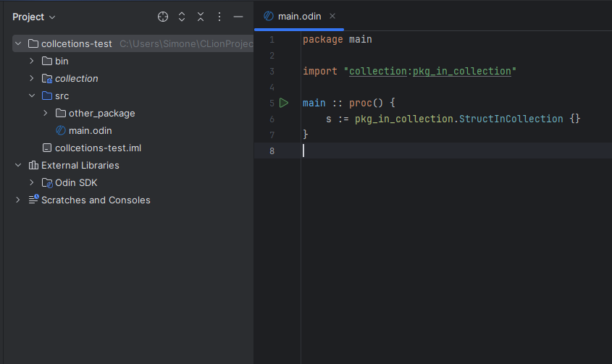
Task: Close the main.odin editor tab
Action: click(x=332, y=16)
